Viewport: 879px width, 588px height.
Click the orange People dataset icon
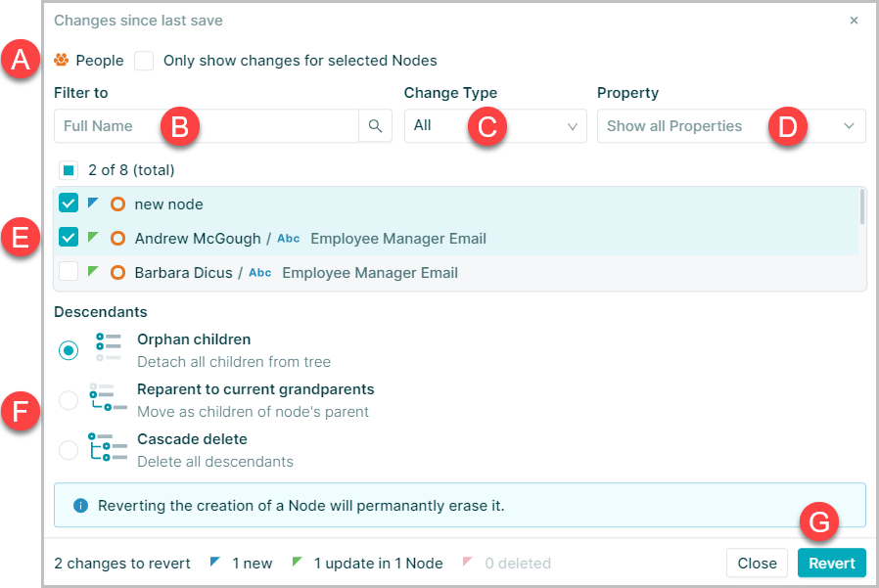(61, 60)
